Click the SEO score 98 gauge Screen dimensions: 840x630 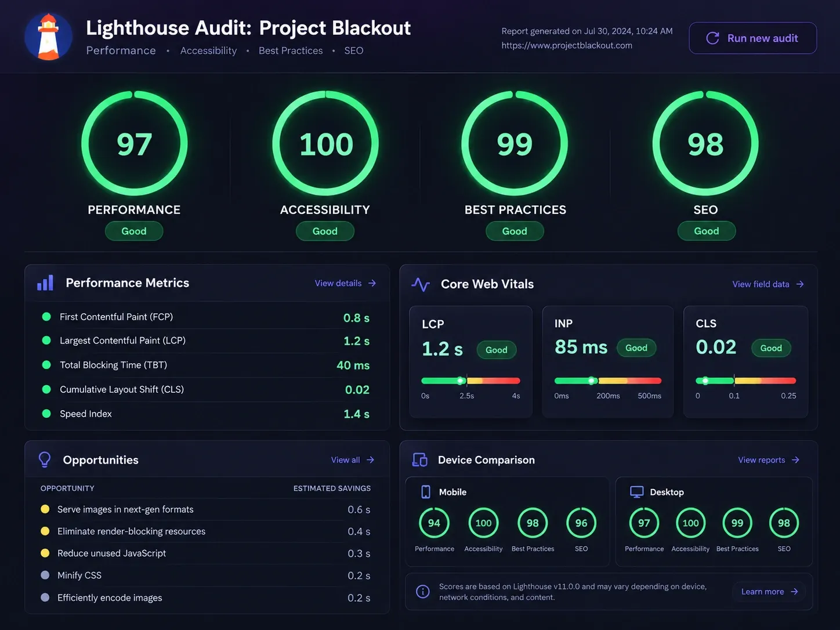[705, 143]
